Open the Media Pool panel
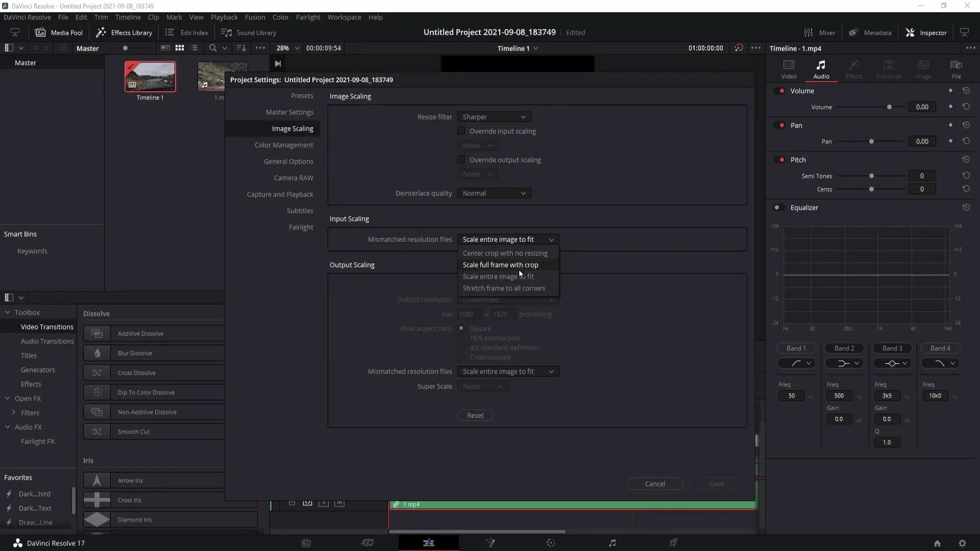 click(59, 33)
